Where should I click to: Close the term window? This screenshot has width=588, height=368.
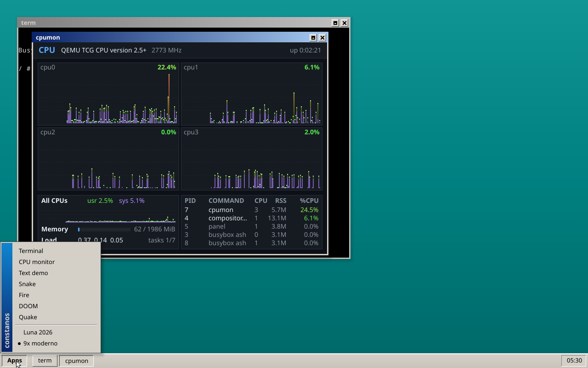(x=345, y=23)
